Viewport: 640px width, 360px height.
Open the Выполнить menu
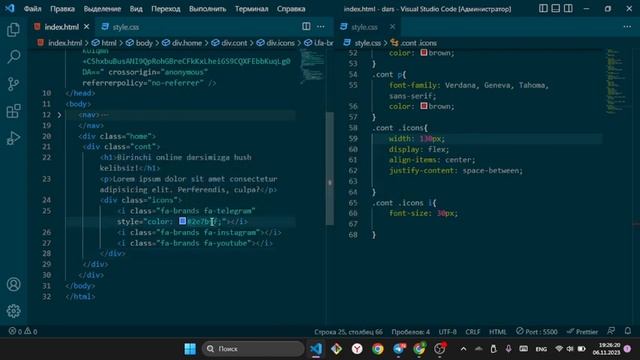click(207, 9)
